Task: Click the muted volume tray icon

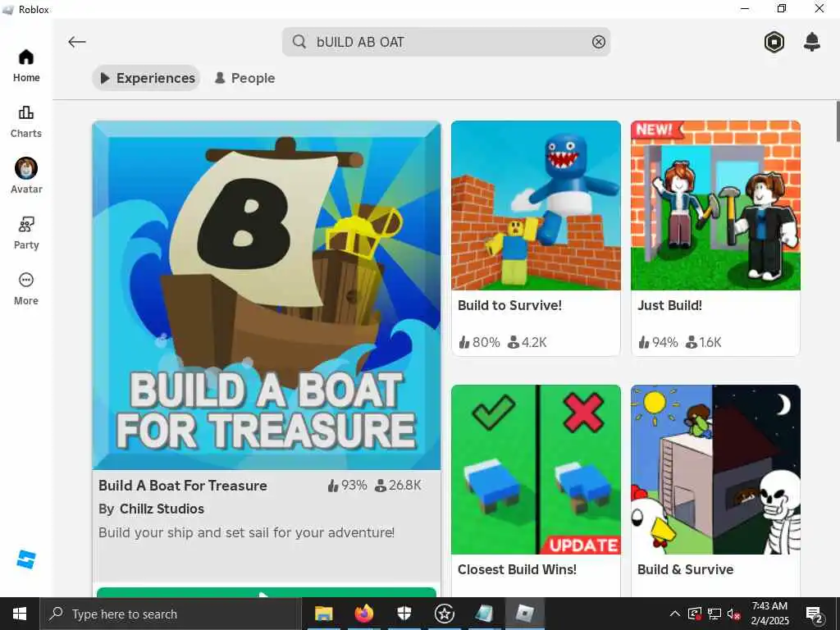Action: coord(734,614)
